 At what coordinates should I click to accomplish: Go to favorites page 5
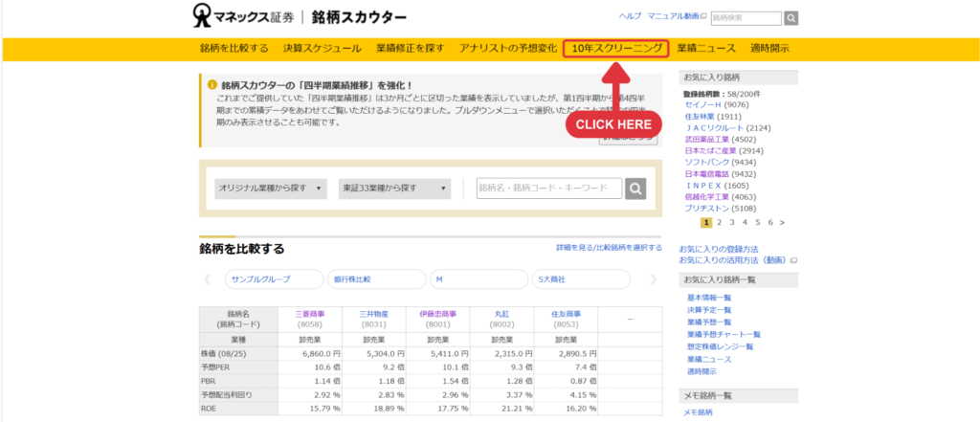tap(758, 222)
